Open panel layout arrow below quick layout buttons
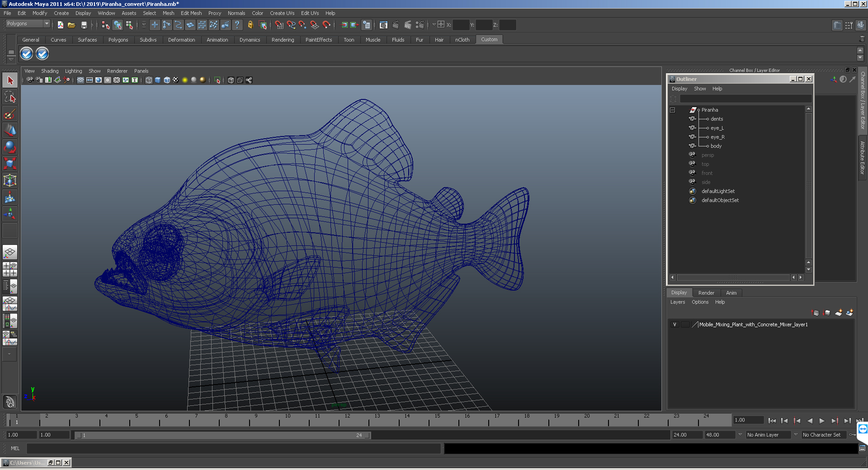The image size is (868, 470). (x=9, y=354)
